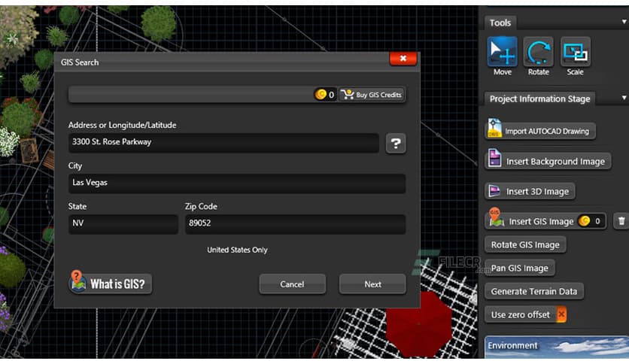This screenshot has width=629, height=364.
Task: Click Buy GIS Credits cart button
Action: [x=372, y=95]
